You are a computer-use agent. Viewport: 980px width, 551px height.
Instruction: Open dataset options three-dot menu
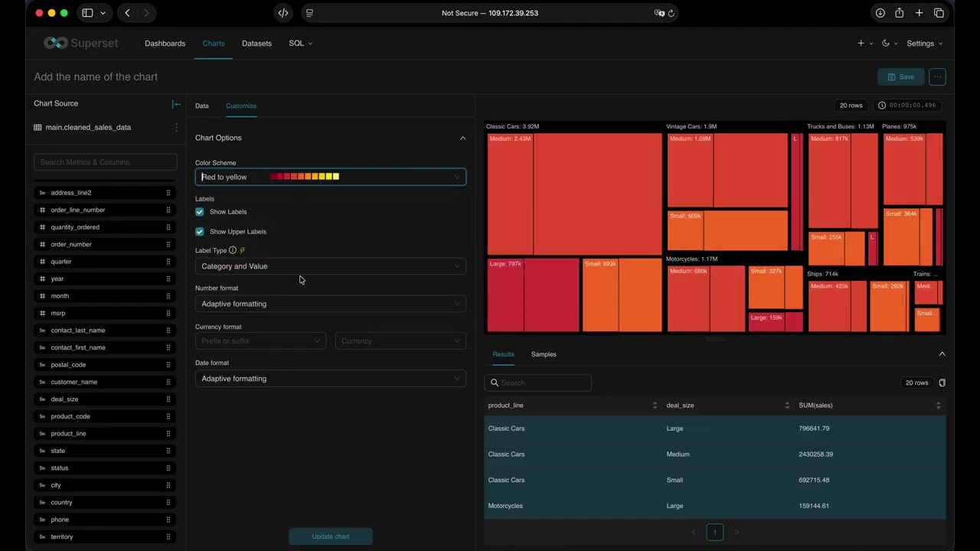point(176,128)
